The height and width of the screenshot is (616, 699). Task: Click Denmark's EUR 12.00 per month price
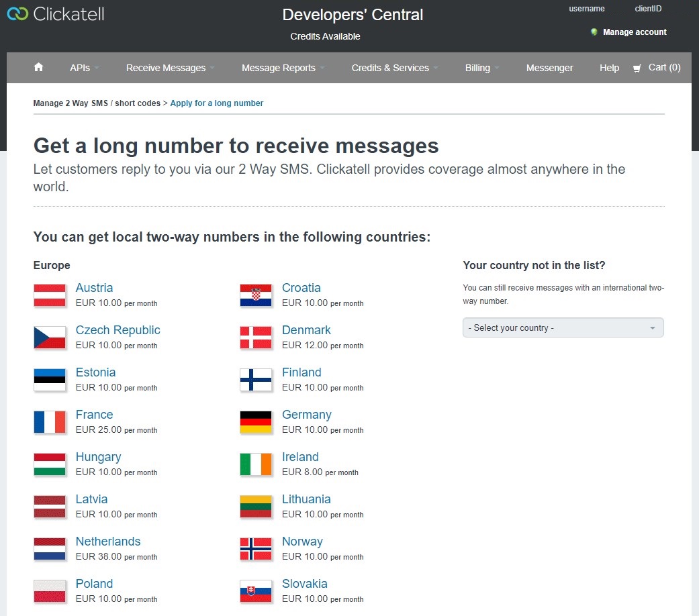[x=323, y=345]
